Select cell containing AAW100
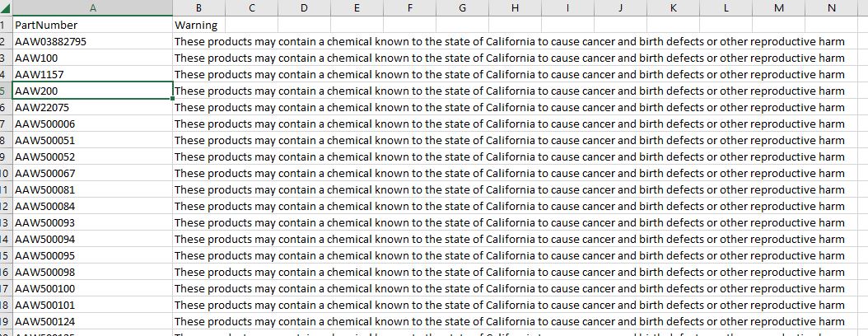 [x=92, y=58]
